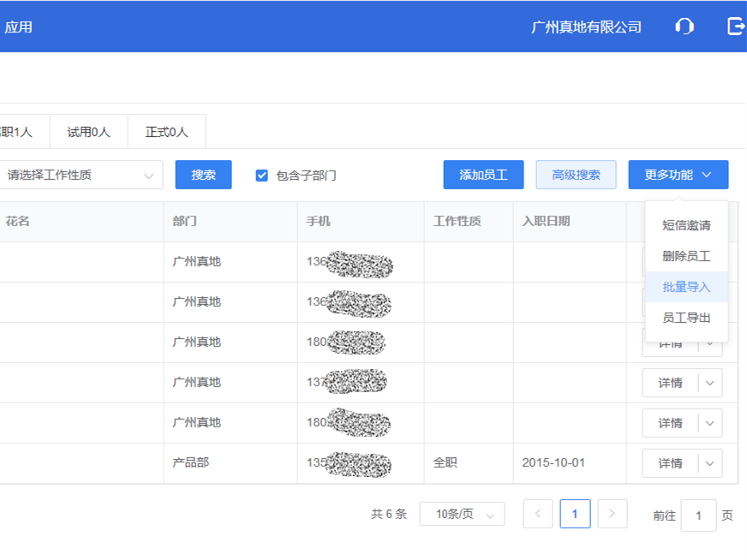This screenshot has width=747, height=560.
Task: Go to previous page with the left arrow
Action: pos(538,514)
